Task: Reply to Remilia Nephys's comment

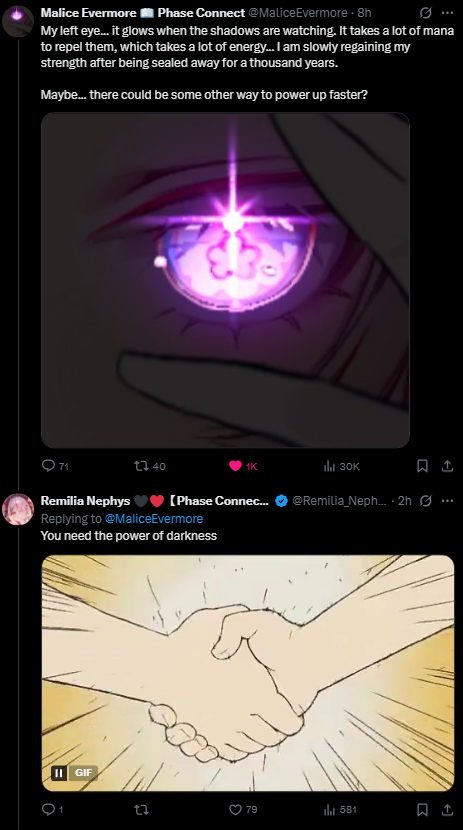Action: click(x=51, y=809)
